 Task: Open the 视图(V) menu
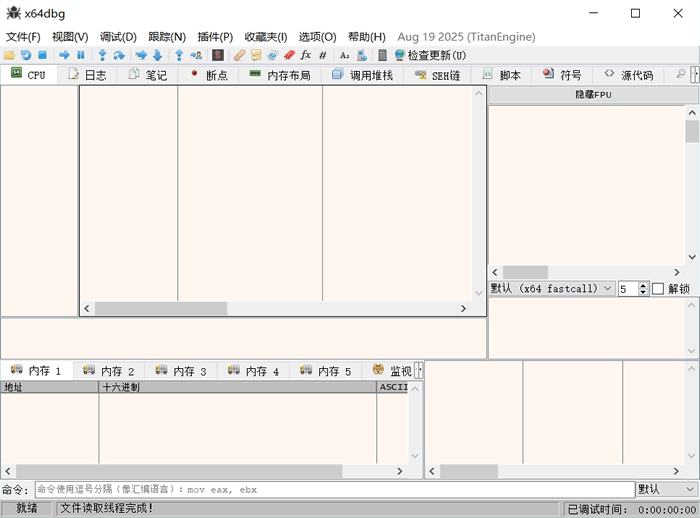[x=70, y=37]
